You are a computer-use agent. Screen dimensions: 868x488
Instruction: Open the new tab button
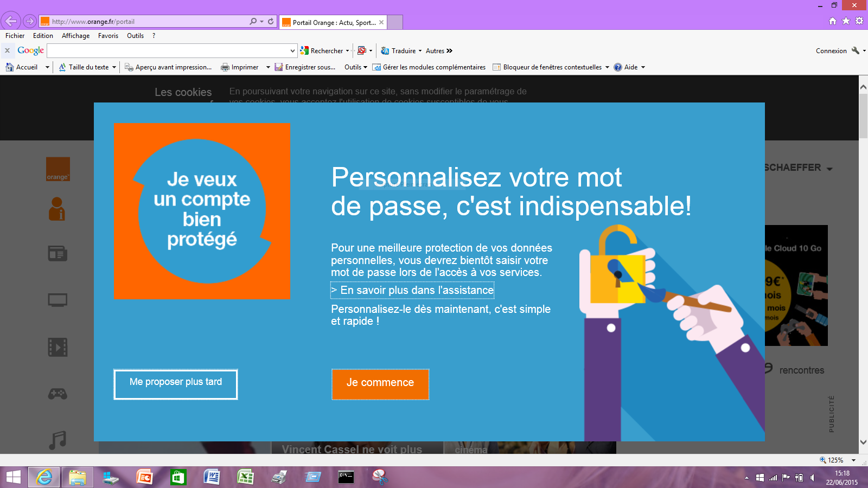395,22
